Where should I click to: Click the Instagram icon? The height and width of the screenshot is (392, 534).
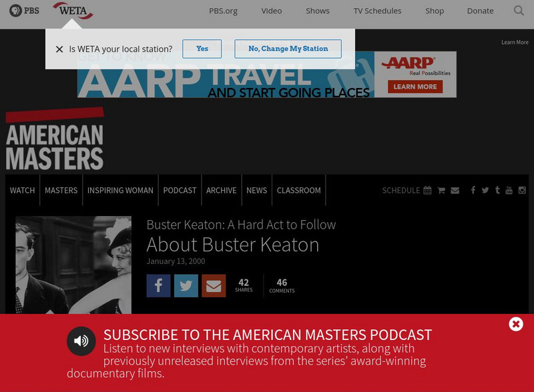pyautogui.click(x=521, y=190)
